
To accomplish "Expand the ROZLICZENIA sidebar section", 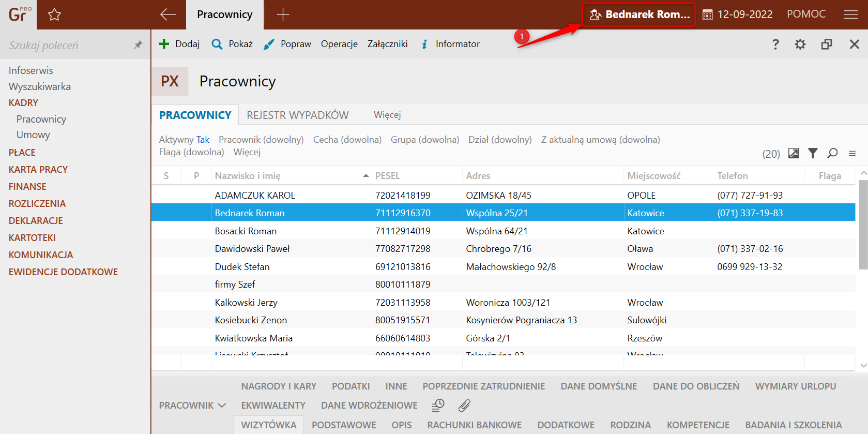I will (37, 204).
